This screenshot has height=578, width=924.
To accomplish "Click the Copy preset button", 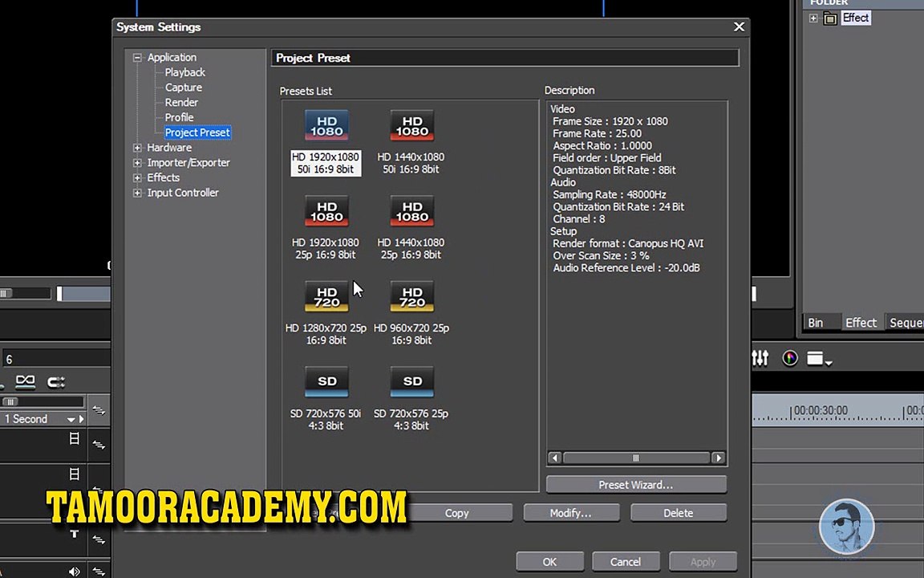I will (456, 513).
